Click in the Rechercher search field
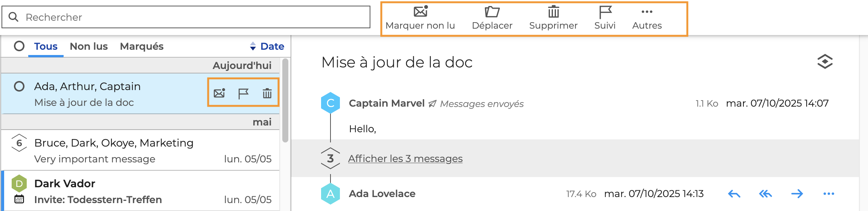 (x=188, y=17)
